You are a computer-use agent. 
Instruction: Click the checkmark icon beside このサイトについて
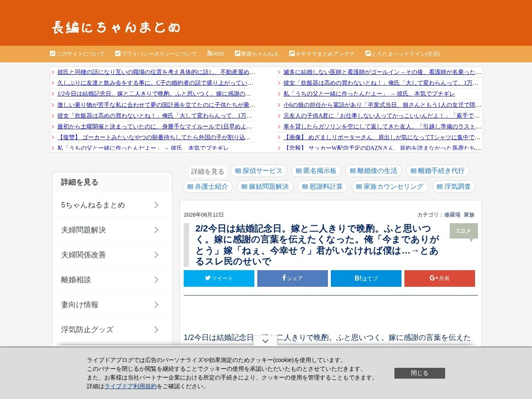tap(52, 54)
